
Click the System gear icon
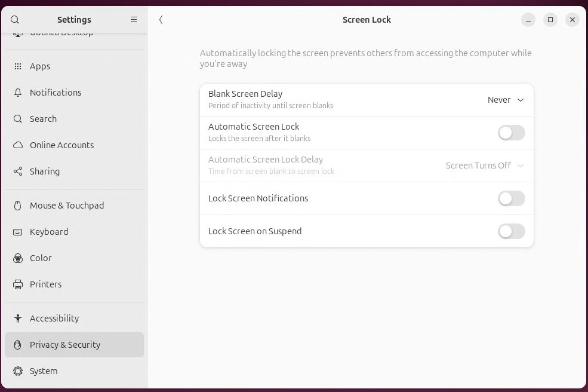[18, 371]
